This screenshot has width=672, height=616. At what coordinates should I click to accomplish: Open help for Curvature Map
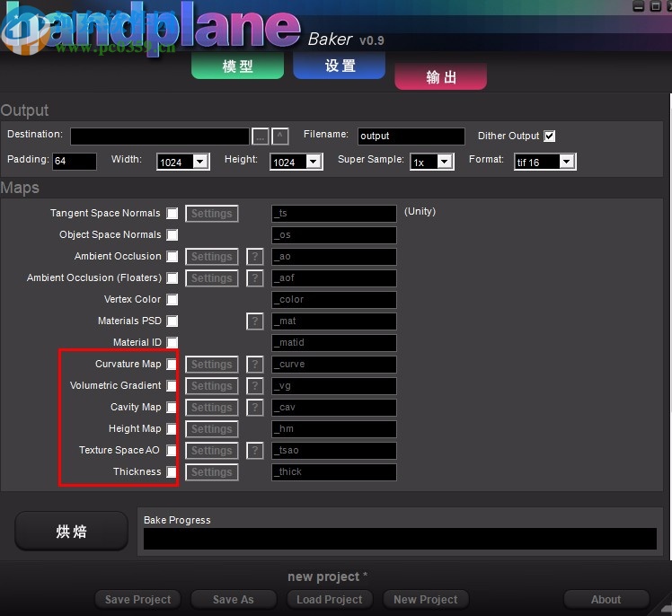(255, 364)
